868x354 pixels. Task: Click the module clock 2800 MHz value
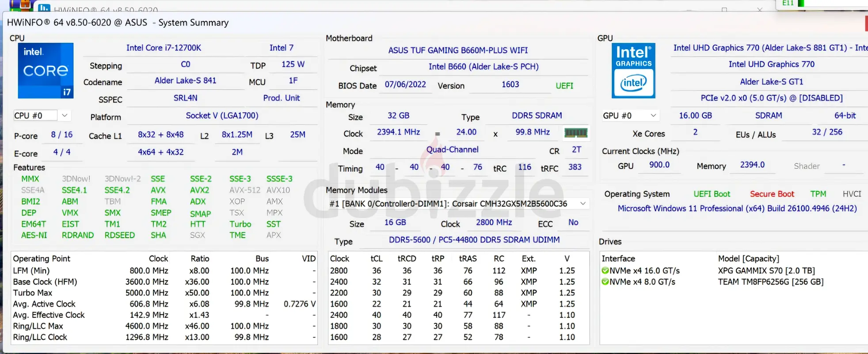(494, 222)
